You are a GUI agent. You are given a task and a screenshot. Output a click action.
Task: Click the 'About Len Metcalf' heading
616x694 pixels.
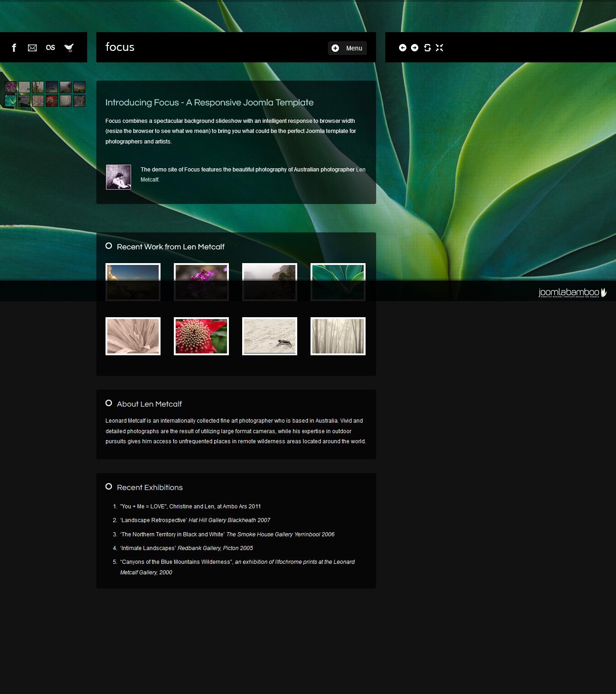pyautogui.click(x=149, y=404)
